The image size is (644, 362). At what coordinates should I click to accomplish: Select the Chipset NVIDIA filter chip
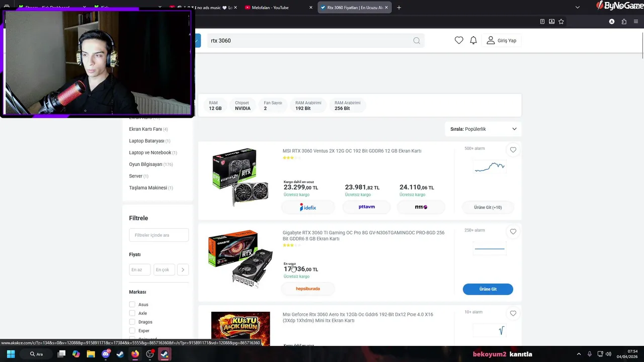point(243,106)
